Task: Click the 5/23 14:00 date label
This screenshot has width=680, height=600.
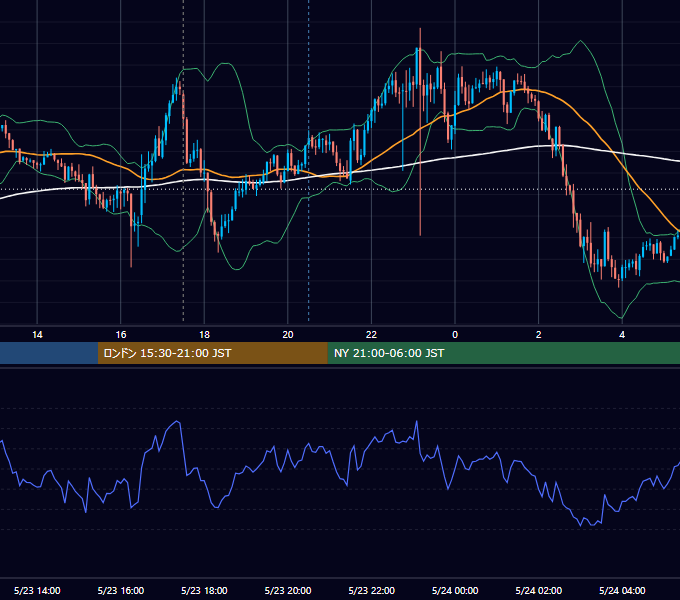Action: pyautogui.click(x=37, y=590)
